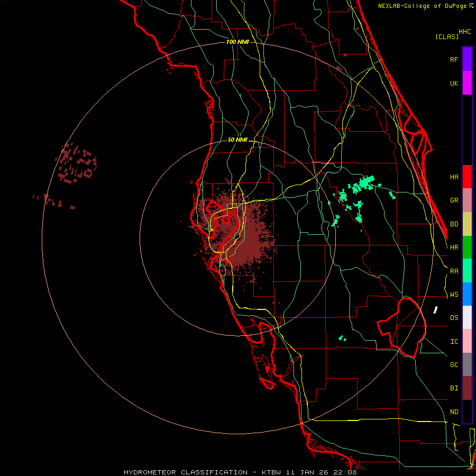Viewport: 476px width, 476px height.
Task: Click the DS legend label
Action: click(454, 318)
